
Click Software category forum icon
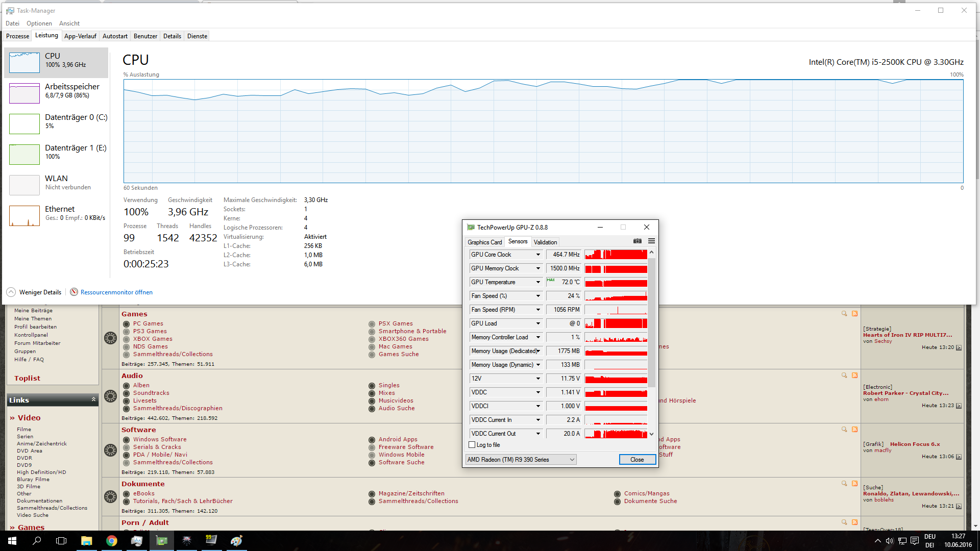pyautogui.click(x=110, y=450)
